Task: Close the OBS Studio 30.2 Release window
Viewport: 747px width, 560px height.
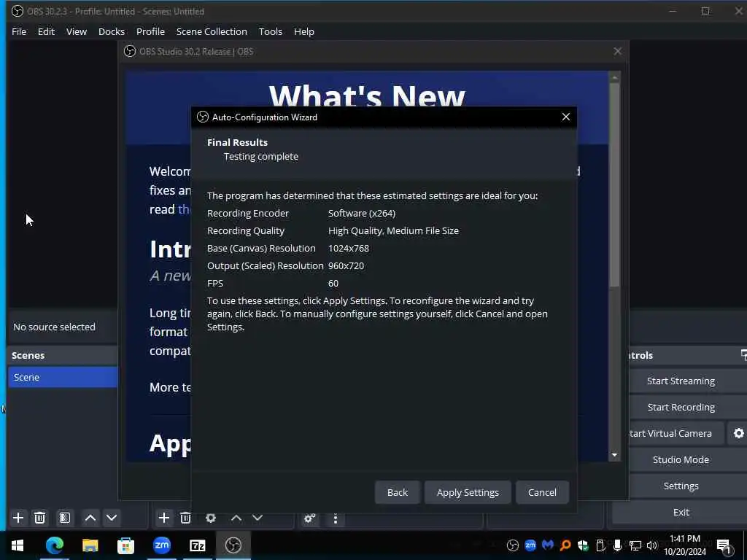Action: coord(617,51)
